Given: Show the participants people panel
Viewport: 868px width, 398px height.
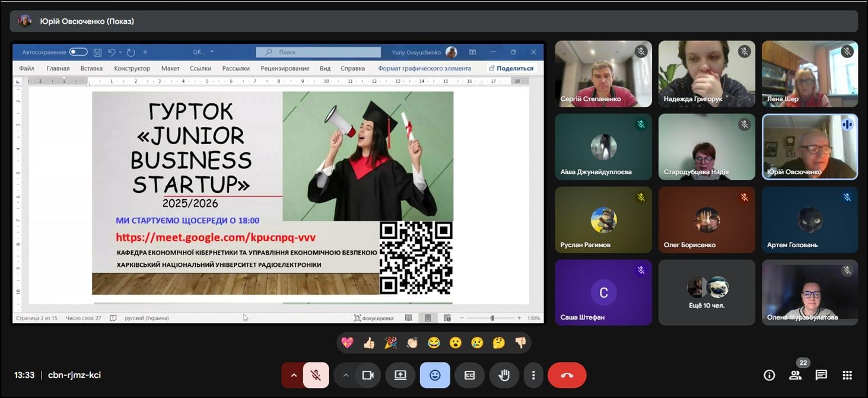Looking at the screenshot, I should [795, 375].
